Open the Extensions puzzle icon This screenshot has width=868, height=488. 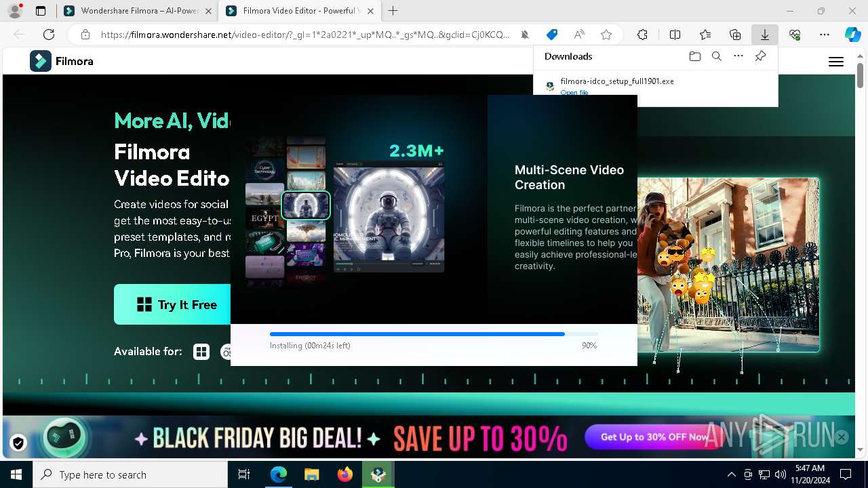point(642,35)
